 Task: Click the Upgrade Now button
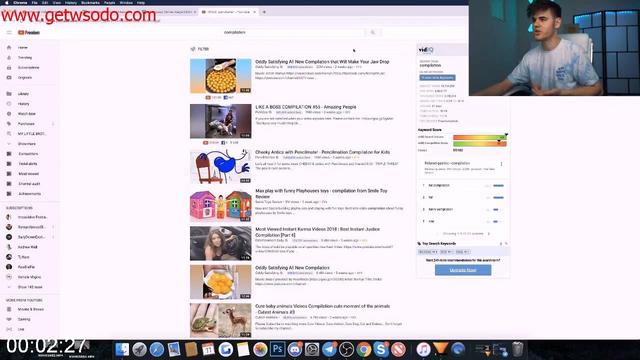point(463,270)
